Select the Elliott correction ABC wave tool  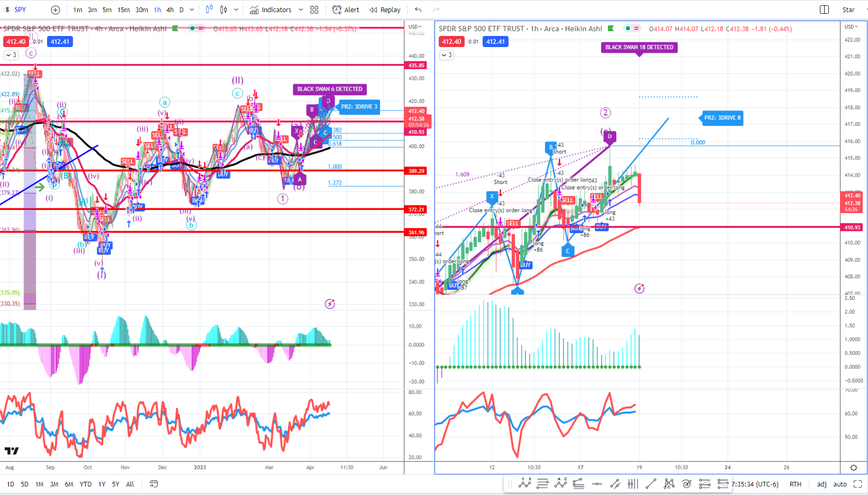pos(561,483)
